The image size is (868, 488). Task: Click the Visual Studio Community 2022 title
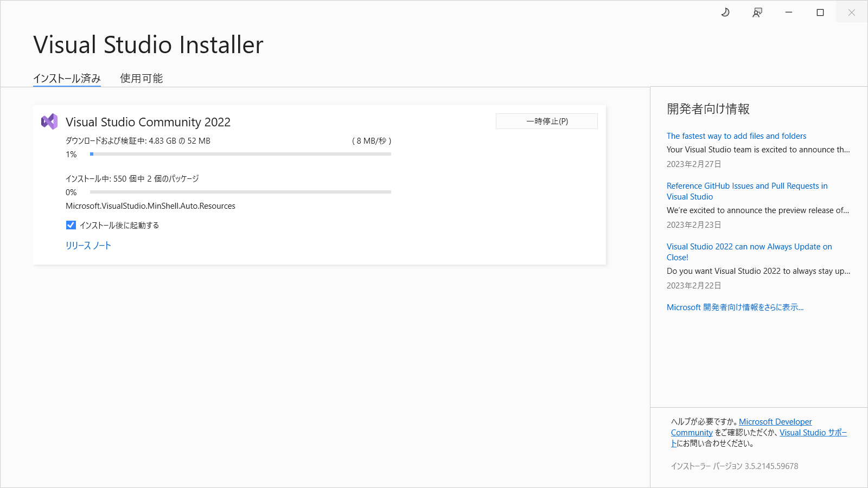(148, 122)
